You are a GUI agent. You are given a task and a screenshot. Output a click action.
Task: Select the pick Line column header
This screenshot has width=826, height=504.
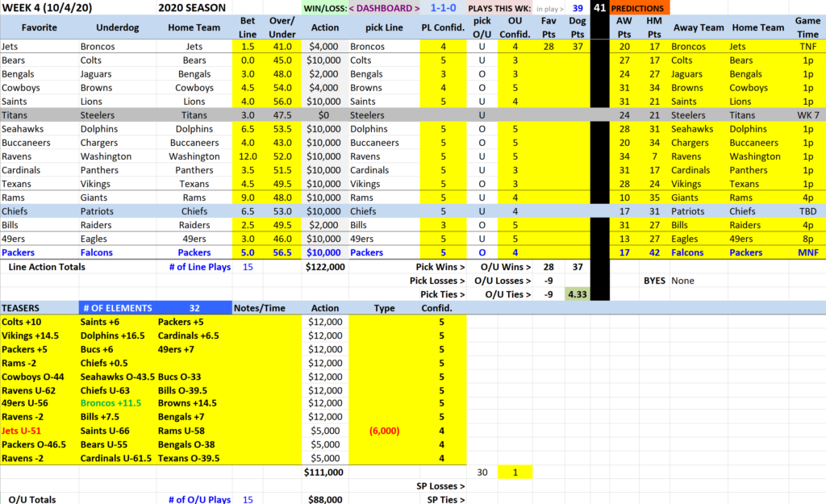pyautogui.click(x=384, y=27)
